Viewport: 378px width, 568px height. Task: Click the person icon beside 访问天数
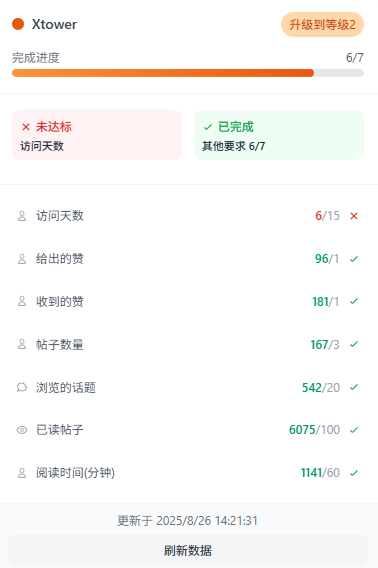(22, 216)
